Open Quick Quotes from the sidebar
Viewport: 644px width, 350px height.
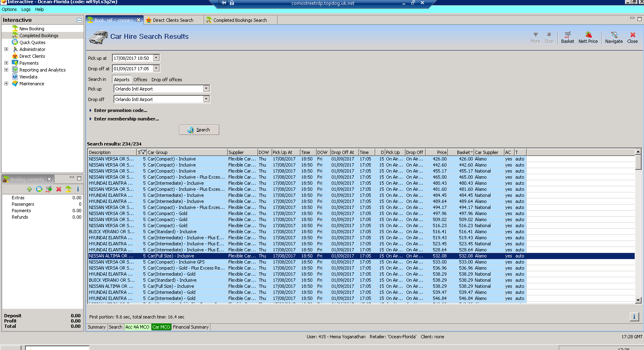pos(32,42)
